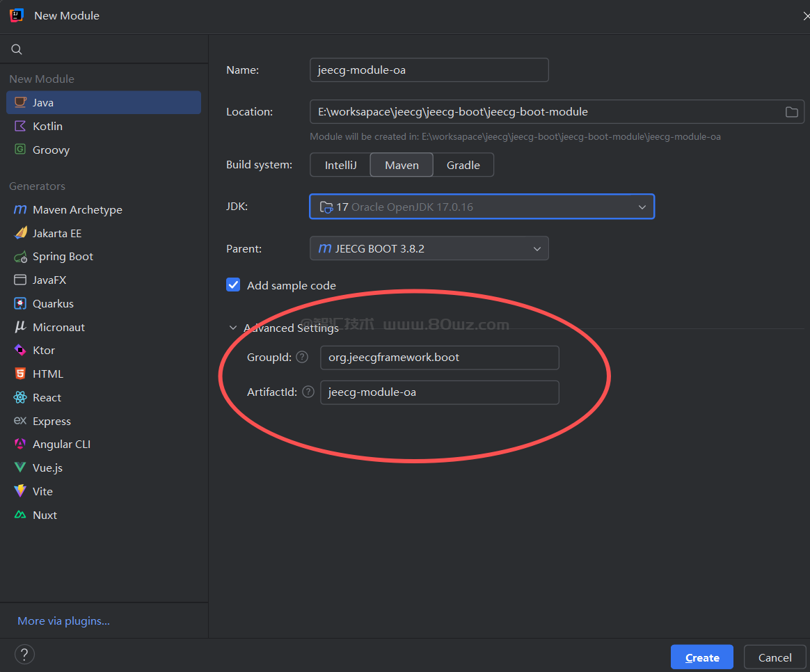Viewport: 810px width, 672px height.
Task: Open help for GroupId field
Action: 302,357
